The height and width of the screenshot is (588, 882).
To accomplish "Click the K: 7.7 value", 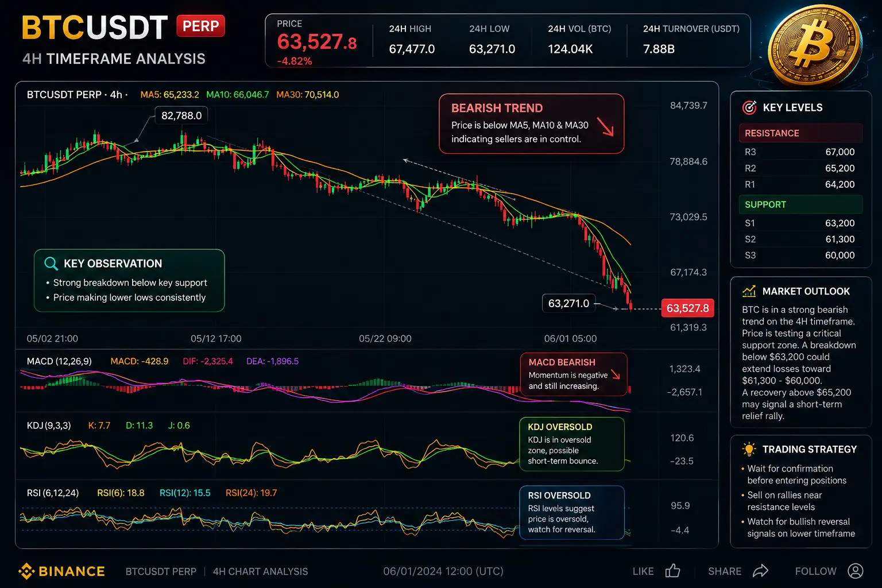I will (99, 425).
